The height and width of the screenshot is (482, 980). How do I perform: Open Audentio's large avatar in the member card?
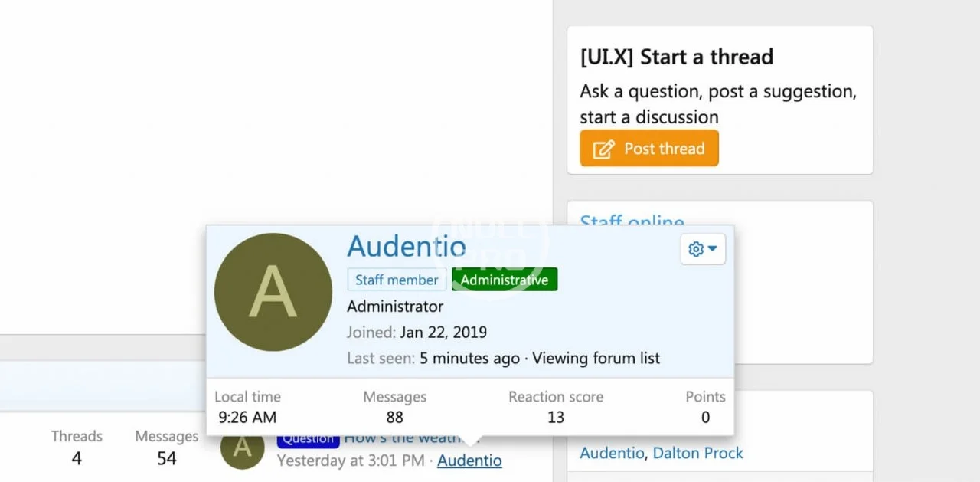273,292
